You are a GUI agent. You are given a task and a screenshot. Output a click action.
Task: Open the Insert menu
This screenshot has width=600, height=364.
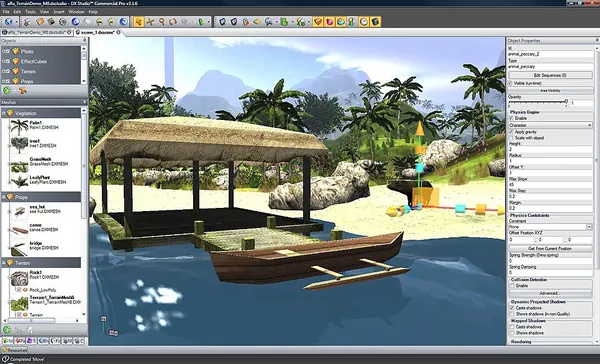point(59,12)
